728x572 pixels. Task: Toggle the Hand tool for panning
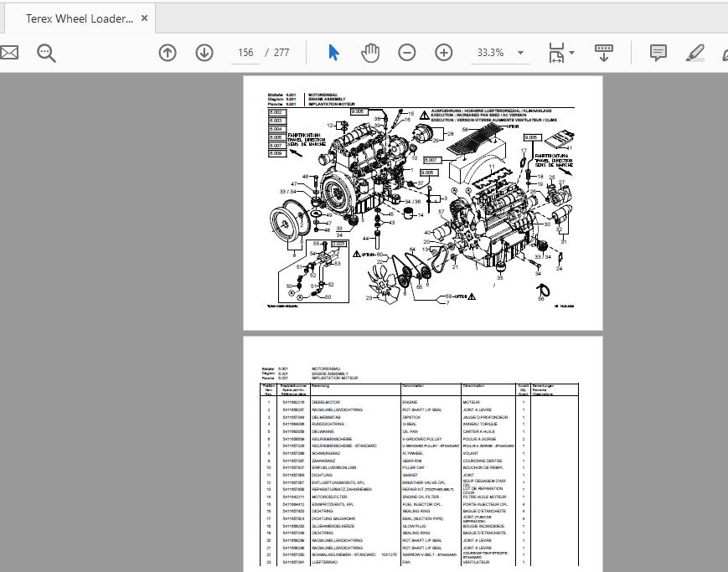tap(369, 53)
